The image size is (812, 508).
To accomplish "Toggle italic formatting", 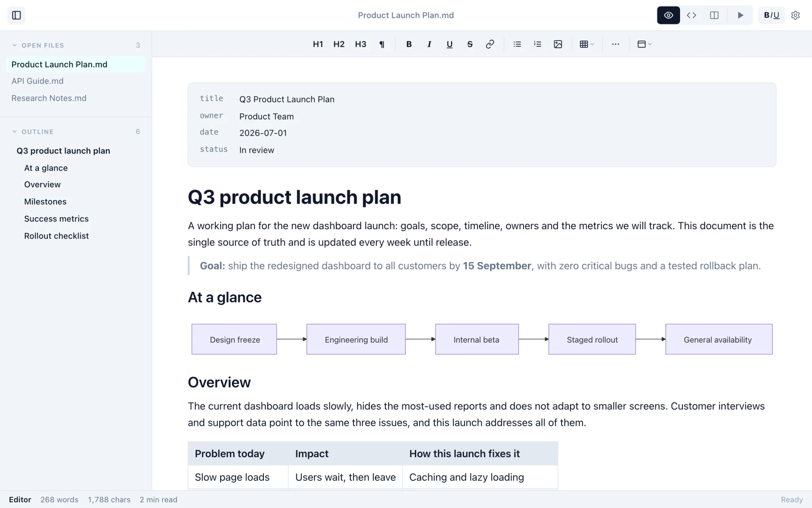I will (429, 44).
